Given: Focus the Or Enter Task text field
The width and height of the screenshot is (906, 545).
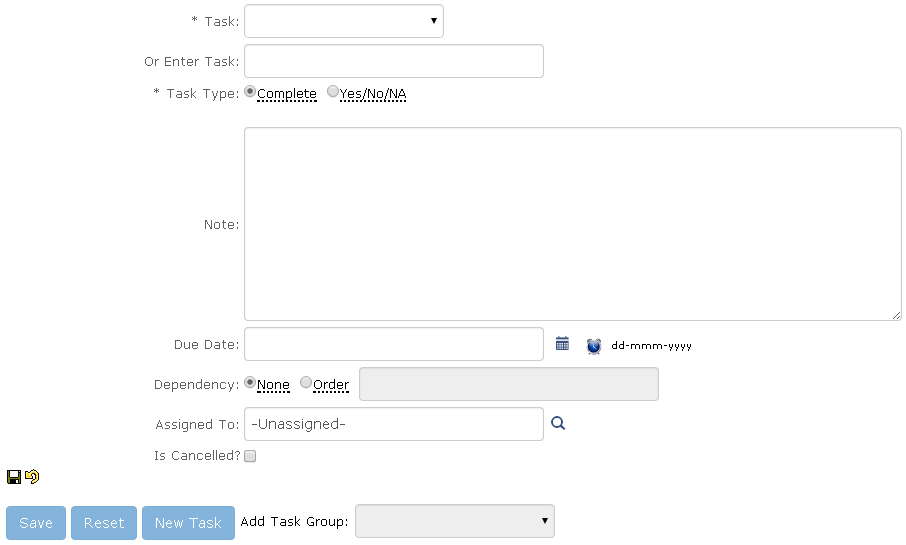Looking at the screenshot, I should coord(393,61).
